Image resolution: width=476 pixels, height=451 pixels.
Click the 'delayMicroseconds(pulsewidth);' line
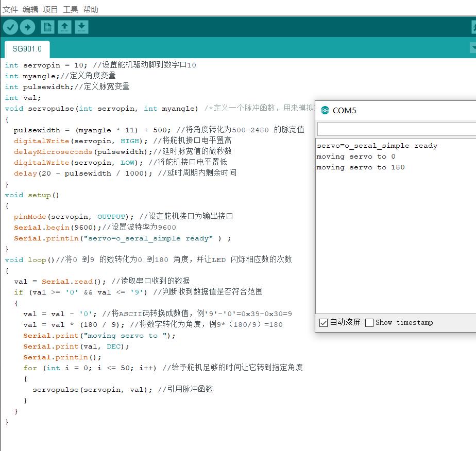point(122,151)
